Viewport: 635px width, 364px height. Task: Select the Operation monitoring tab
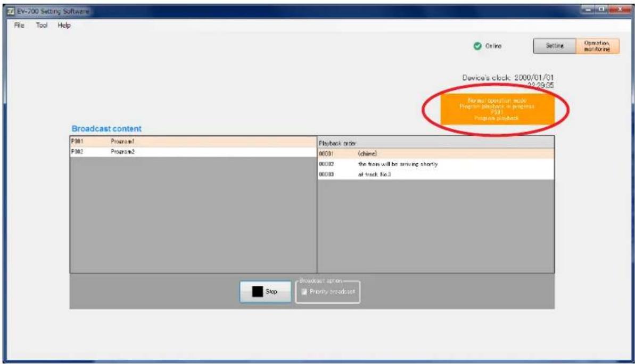597,46
